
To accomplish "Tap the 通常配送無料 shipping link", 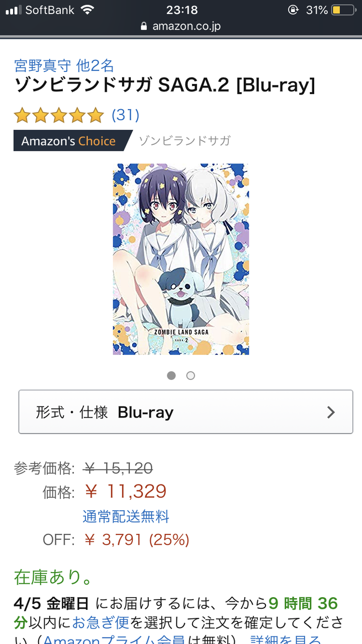I will pos(126,517).
